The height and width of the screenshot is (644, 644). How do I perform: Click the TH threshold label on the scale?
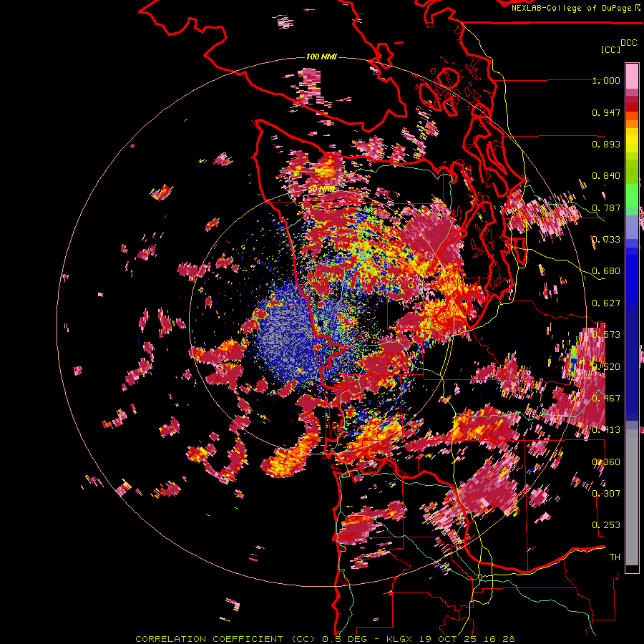(x=615, y=557)
